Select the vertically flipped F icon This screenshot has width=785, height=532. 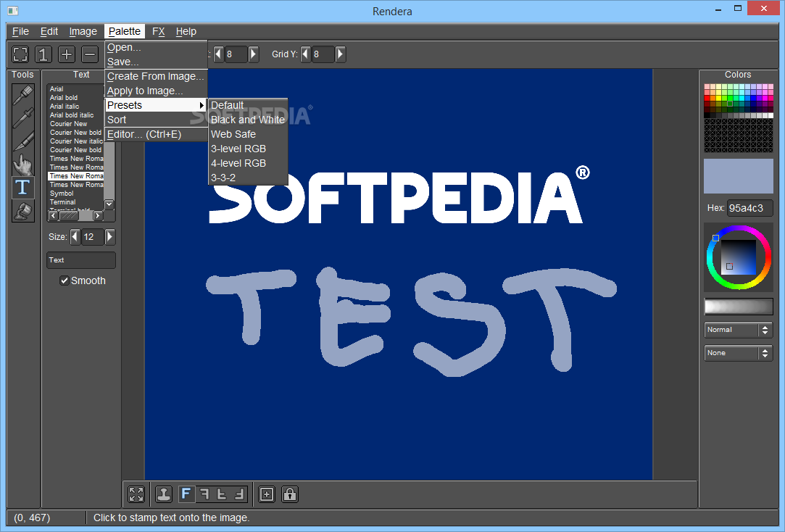222,494
